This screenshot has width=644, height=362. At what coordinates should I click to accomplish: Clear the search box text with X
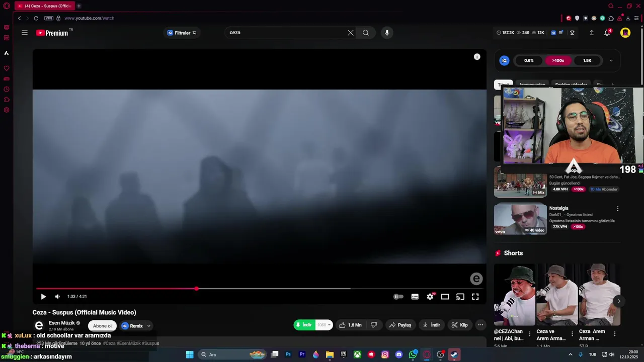350,33
